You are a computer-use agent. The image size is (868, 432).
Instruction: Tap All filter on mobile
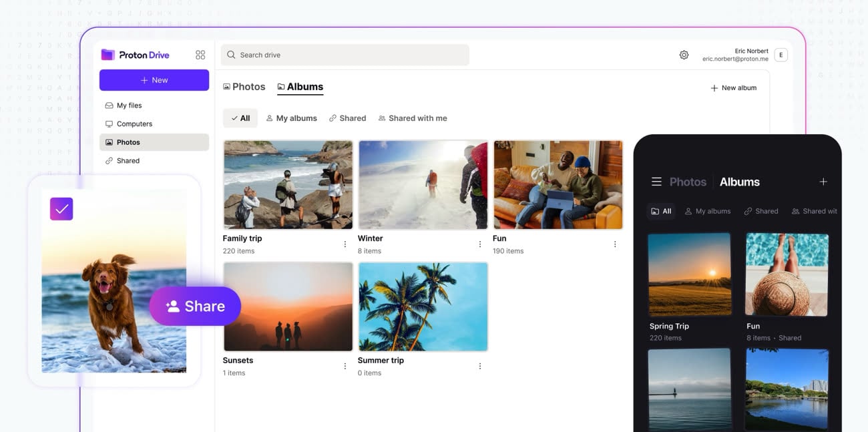coord(661,211)
